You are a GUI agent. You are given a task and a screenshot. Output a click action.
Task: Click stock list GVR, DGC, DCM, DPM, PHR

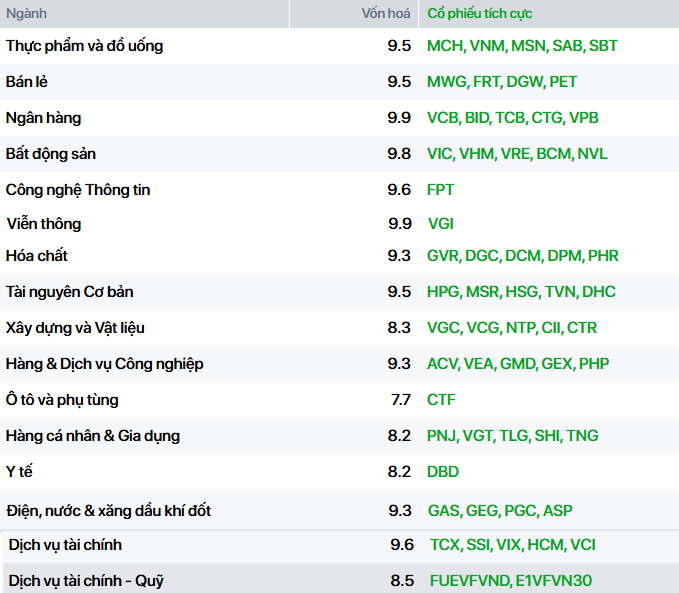coord(523,256)
